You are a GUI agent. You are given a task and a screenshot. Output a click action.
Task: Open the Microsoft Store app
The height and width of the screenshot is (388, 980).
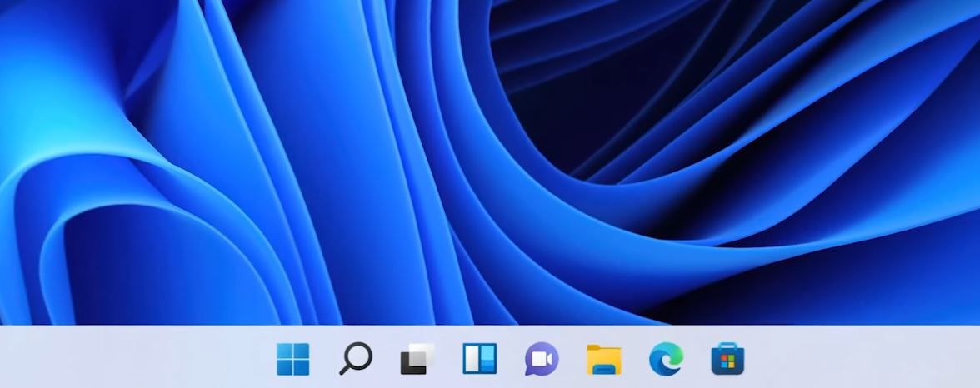point(727,359)
